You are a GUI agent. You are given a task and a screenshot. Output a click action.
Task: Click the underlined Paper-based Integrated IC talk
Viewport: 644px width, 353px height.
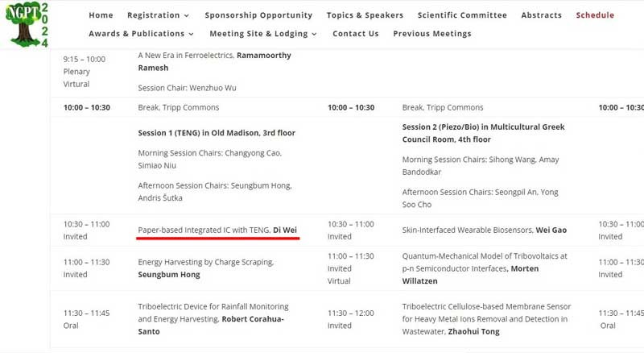[217, 230]
